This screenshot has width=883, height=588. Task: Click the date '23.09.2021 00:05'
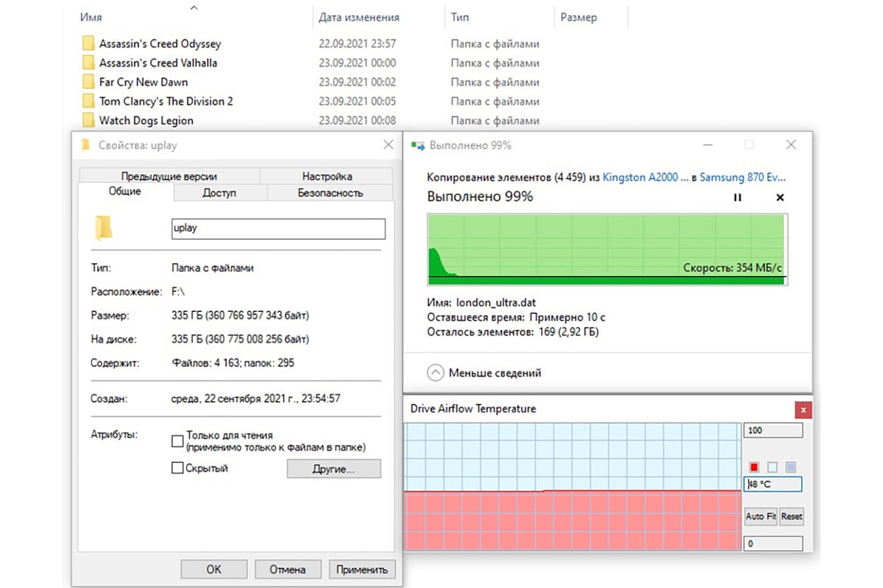[357, 101]
